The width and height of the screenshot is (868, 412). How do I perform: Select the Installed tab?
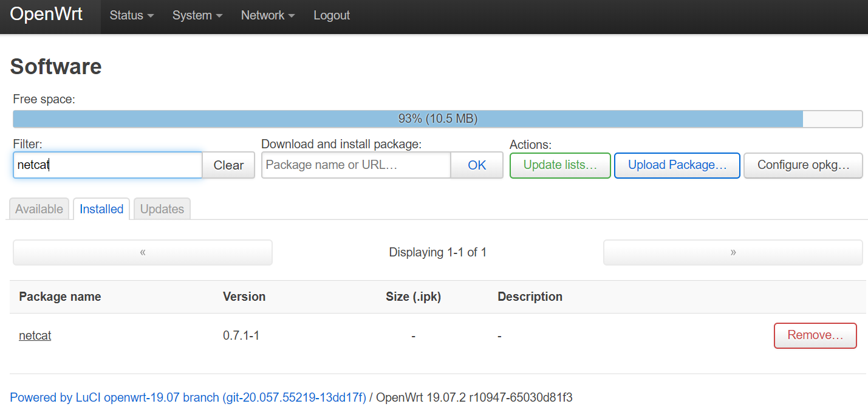[x=101, y=208]
